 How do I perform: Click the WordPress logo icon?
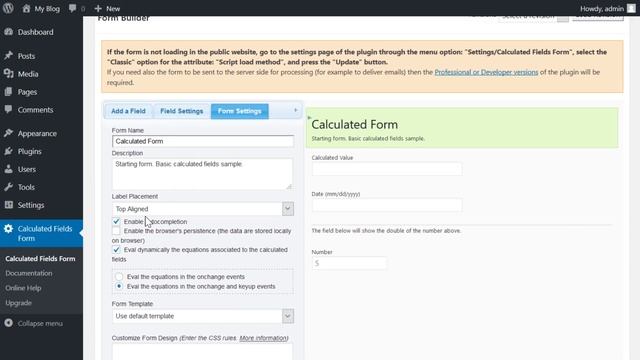pos(8,8)
